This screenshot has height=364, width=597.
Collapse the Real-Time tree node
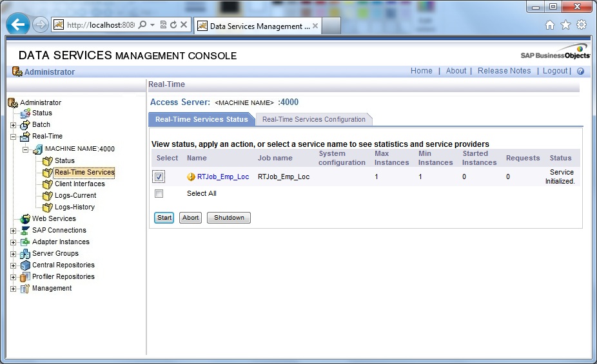[x=14, y=137]
